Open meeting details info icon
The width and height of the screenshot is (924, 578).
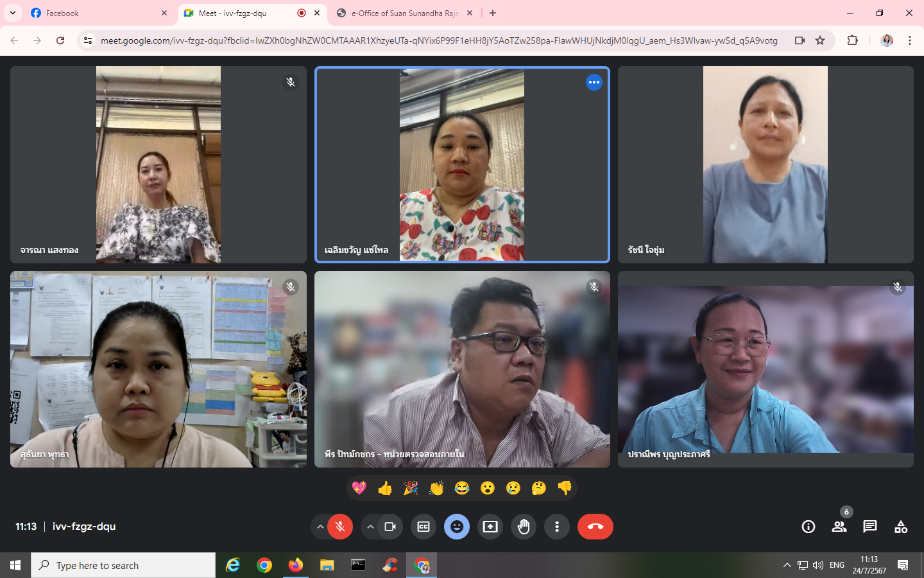pos(808,527)
